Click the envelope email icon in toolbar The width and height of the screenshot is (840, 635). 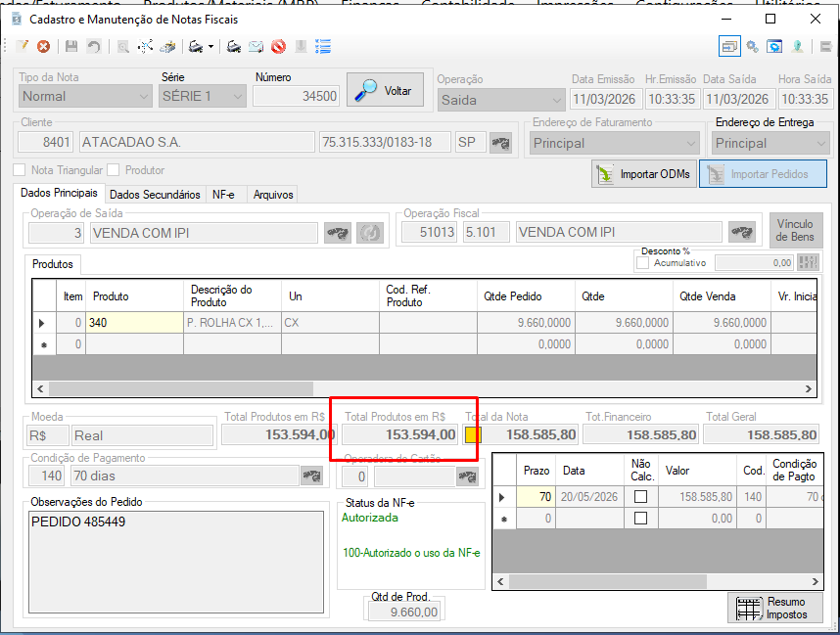coord(256,47)
